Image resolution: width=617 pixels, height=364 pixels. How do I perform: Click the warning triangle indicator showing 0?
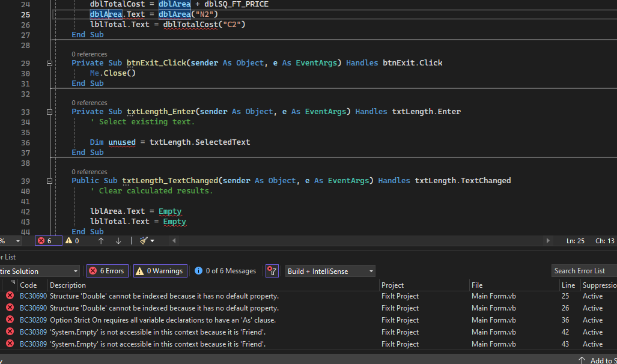click(72, 240)
